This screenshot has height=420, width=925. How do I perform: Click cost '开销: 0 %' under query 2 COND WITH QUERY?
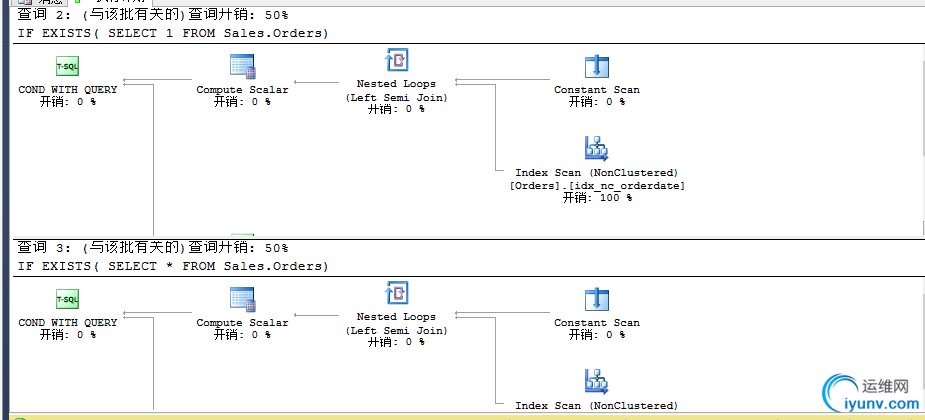[x=68, y=101]
